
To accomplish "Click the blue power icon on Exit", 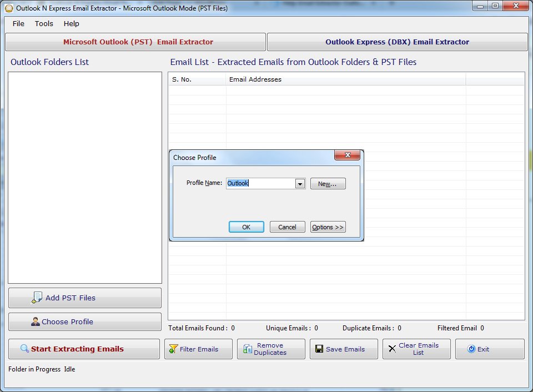I will click(471, 349).
